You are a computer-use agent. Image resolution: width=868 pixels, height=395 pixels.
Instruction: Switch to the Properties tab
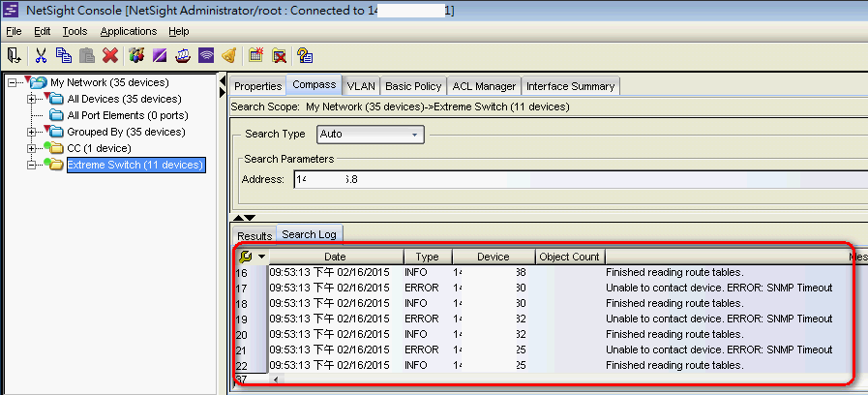(x=258, y=86)
